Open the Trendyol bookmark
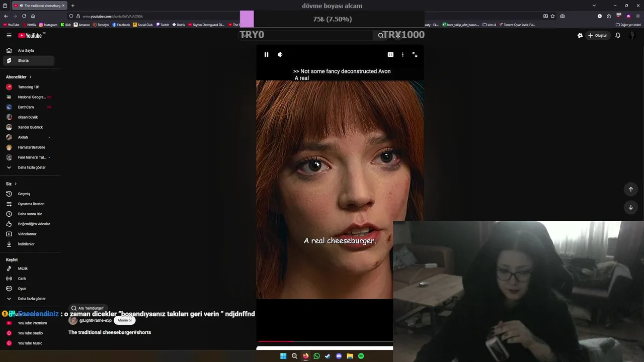 coord(101,25)
